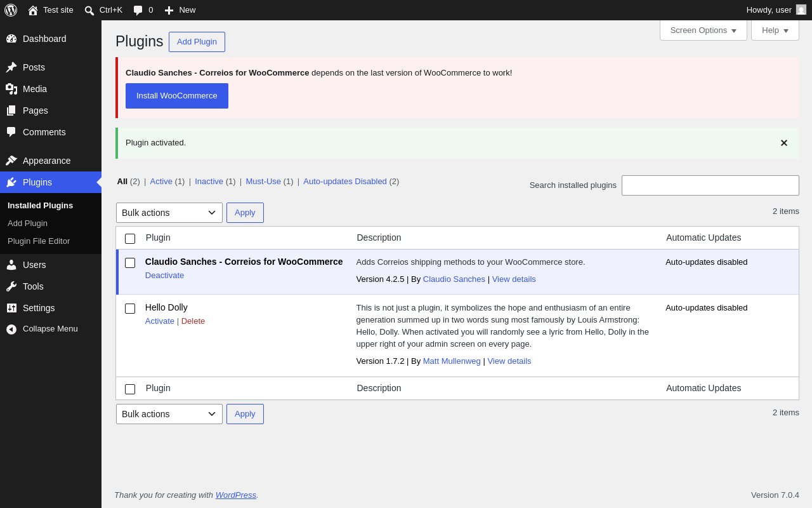Click the Posts pushpin icon
The height and width of the screenshot is (508, 812).
[x=11, y=67]
